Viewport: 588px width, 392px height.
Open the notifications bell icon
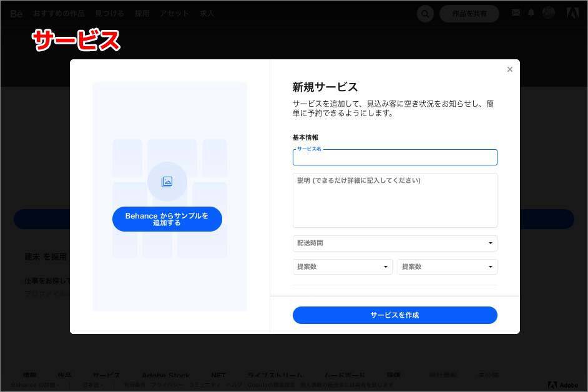tap(531, 13)
